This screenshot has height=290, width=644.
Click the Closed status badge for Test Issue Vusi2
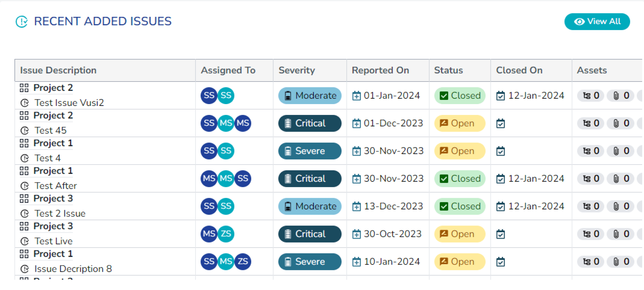[x=460, y=96]
